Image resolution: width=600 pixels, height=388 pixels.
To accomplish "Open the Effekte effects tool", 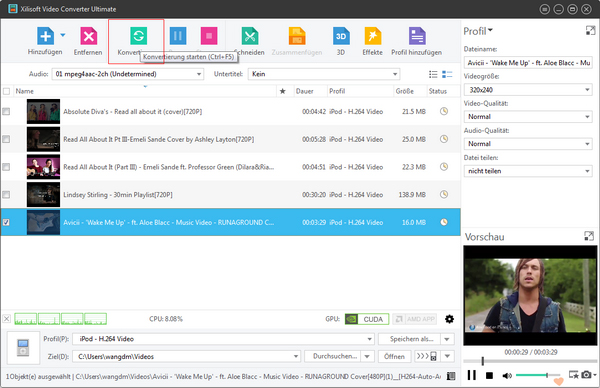I will [x=373, y=36].
